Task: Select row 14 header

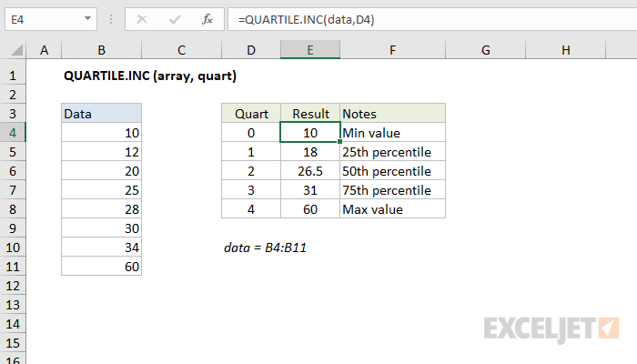Action: click(13, 323)
